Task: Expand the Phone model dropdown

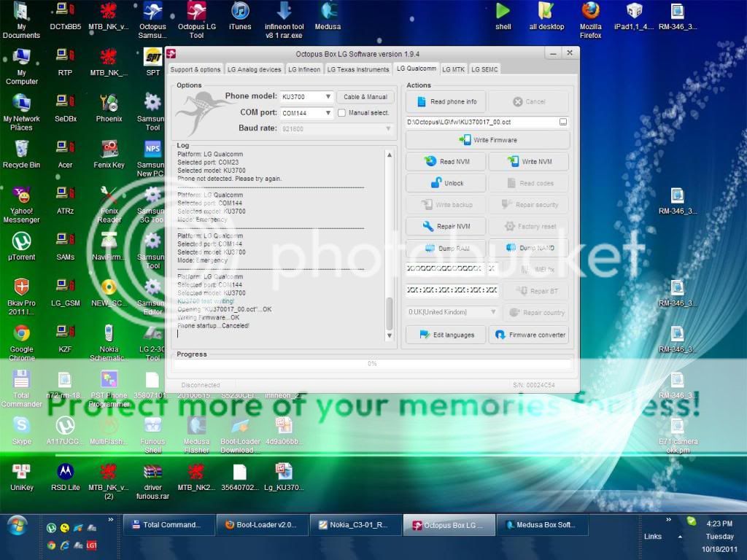Action: (328, 97)
